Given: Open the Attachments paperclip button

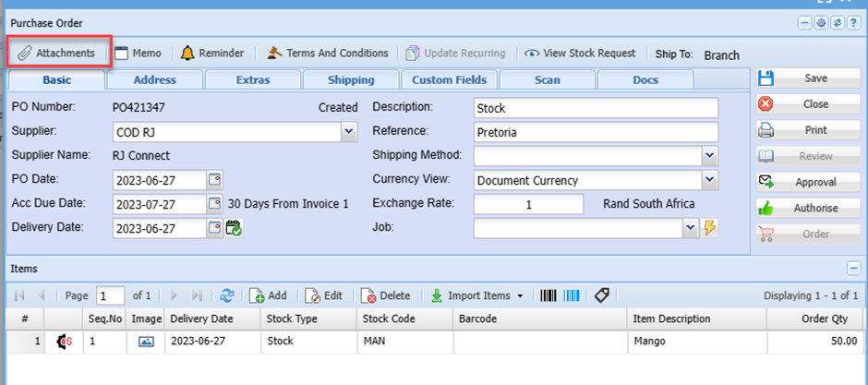Looking at the screenshot, I should (59, 54).
